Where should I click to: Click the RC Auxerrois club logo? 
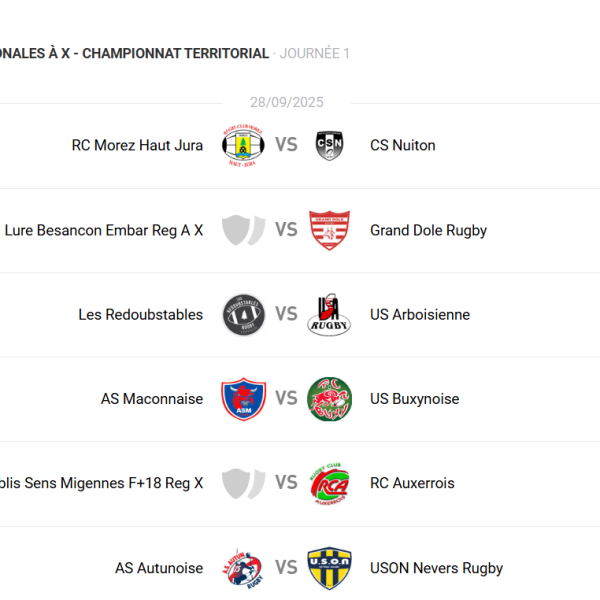pos(329,483)
